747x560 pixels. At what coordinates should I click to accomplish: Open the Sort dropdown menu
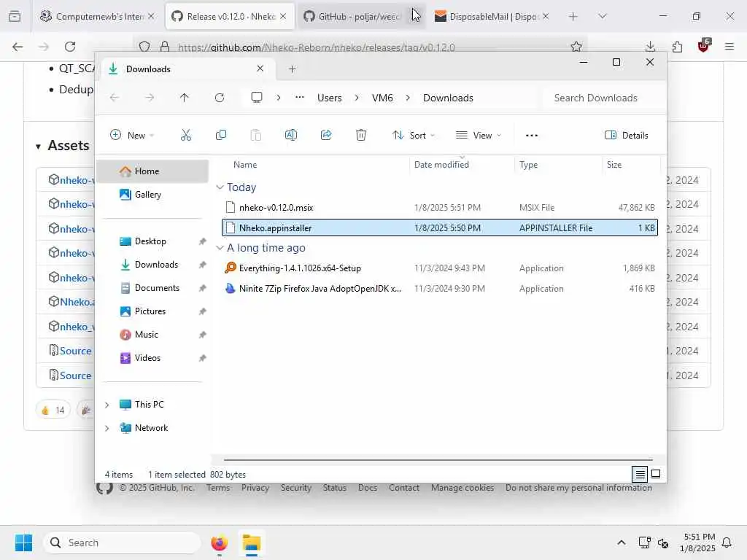coord(414,135)
